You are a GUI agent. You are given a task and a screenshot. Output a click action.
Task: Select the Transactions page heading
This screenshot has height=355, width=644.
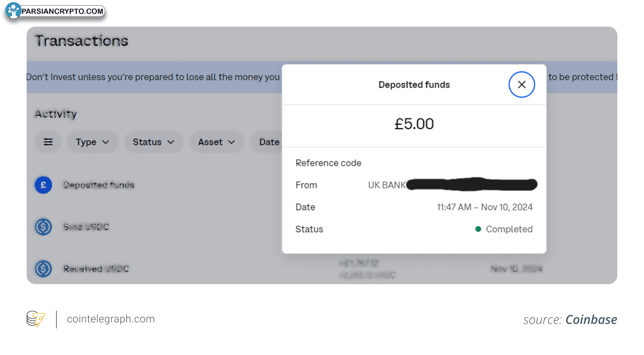pos(82,41)
